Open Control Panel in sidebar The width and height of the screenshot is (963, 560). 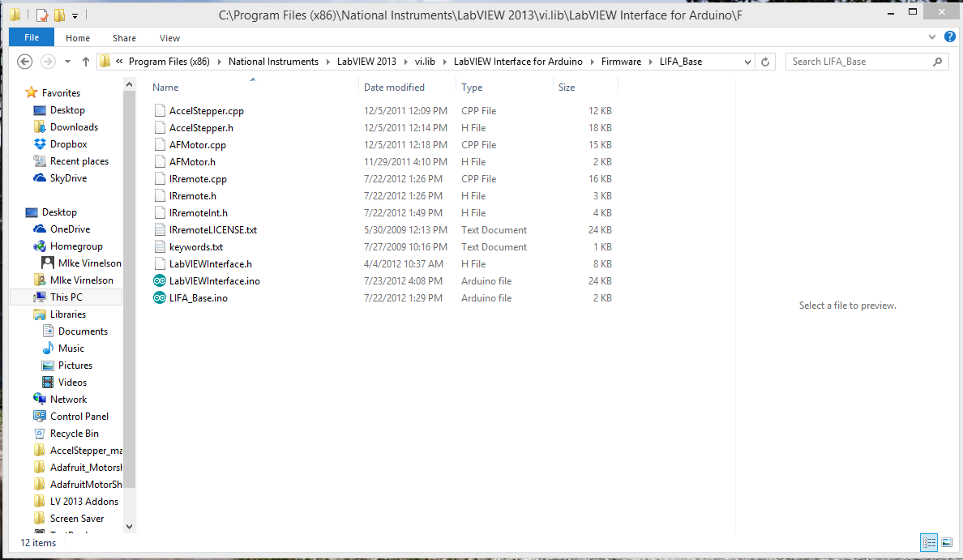(79, 417)
